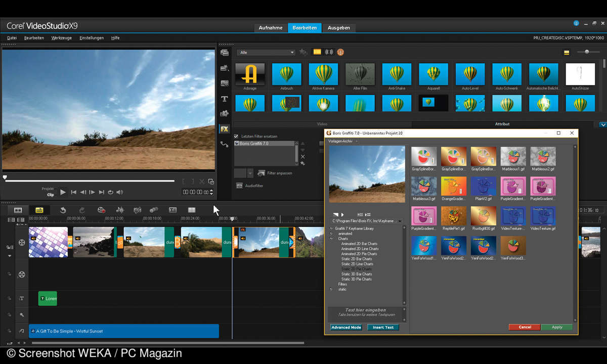The image size is (607, 364).
Task: Switch to the Ausgeben tab
Action: click(x=338, y=28)
